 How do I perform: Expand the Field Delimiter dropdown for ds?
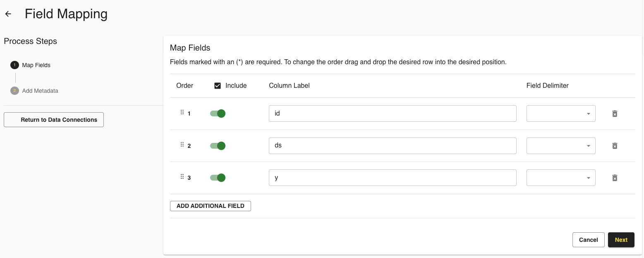pyautogui.click(x=560, y=146)
